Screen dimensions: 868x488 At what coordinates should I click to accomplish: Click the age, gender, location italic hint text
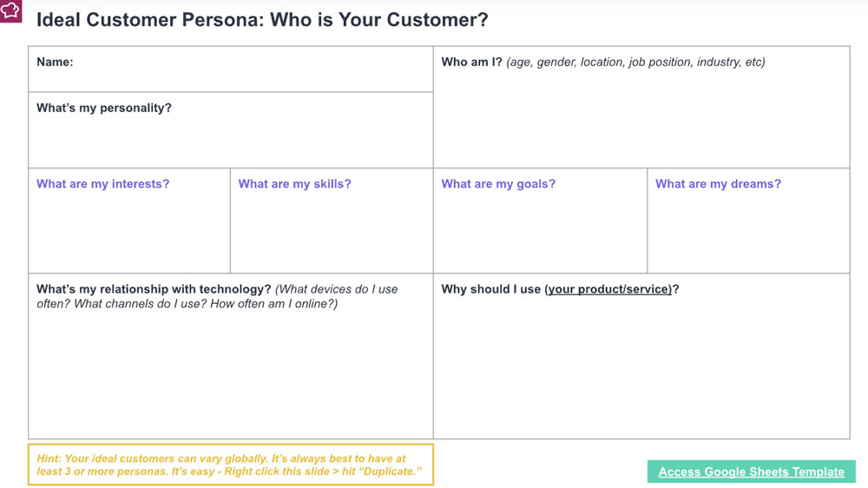(x=635, y=63)
